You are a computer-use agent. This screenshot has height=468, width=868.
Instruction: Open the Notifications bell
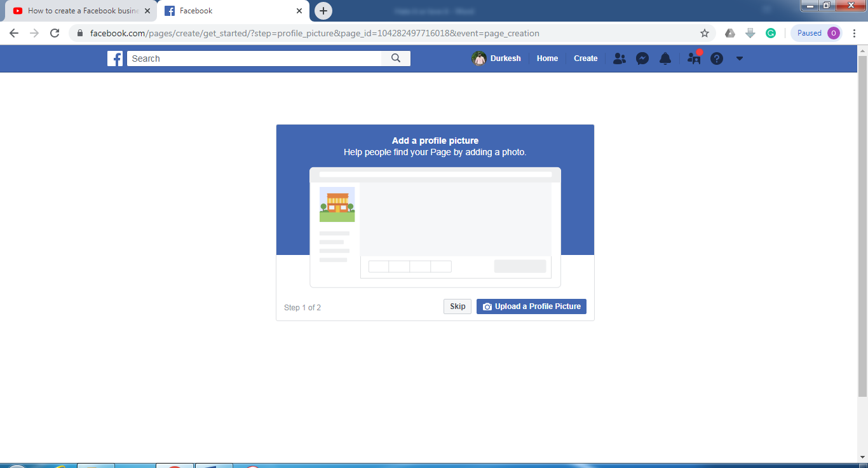[x=665, y=59]
